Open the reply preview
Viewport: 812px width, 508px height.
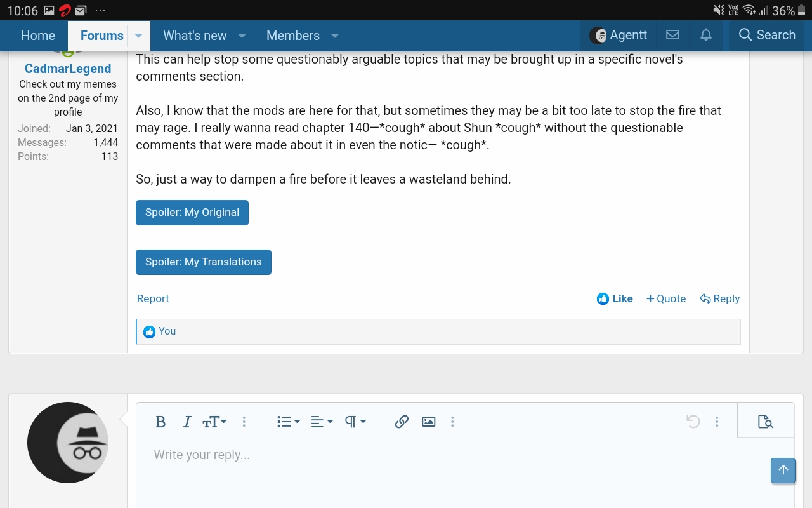[x=765, y=422]
